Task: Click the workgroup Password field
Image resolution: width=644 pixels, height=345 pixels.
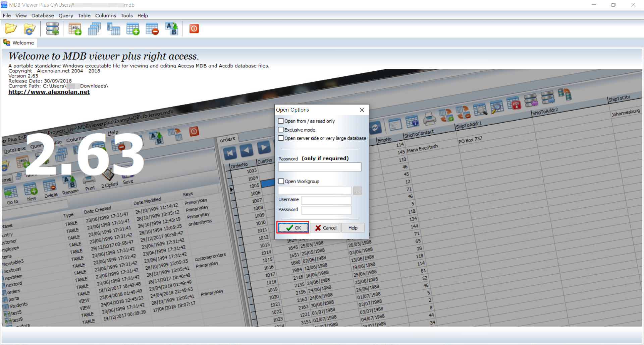Action: 326,210
